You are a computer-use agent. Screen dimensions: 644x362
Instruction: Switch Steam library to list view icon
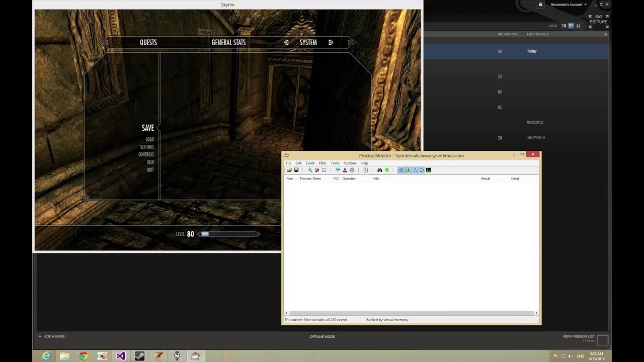tap(571, 26)
